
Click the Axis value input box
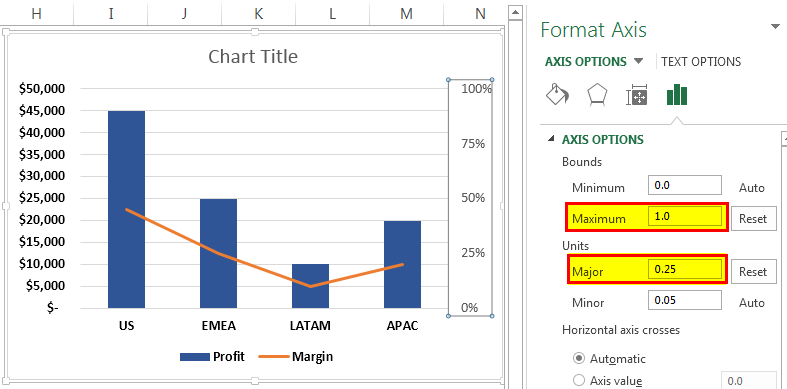tap(749, 380)
